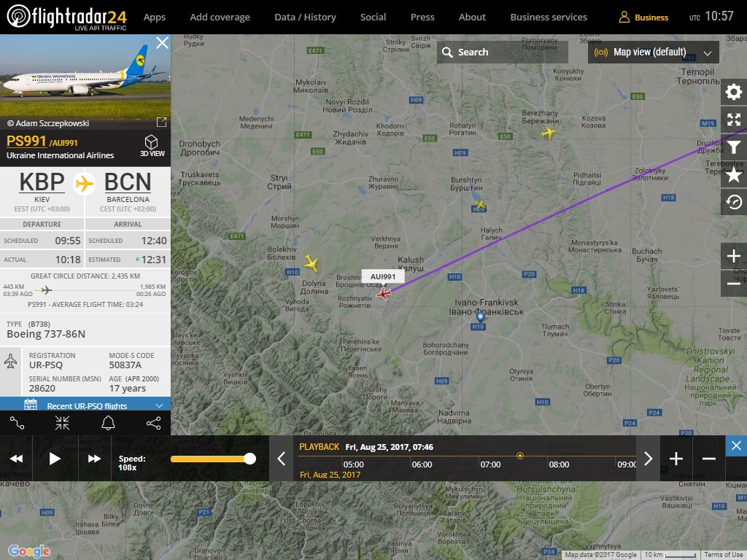Toggle fullscreen map mode icon
The image size is (747, 560).
coord(734,120)
